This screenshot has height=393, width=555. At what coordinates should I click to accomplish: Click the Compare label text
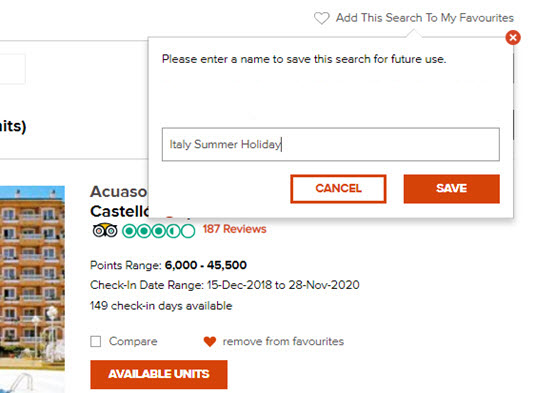133,341
